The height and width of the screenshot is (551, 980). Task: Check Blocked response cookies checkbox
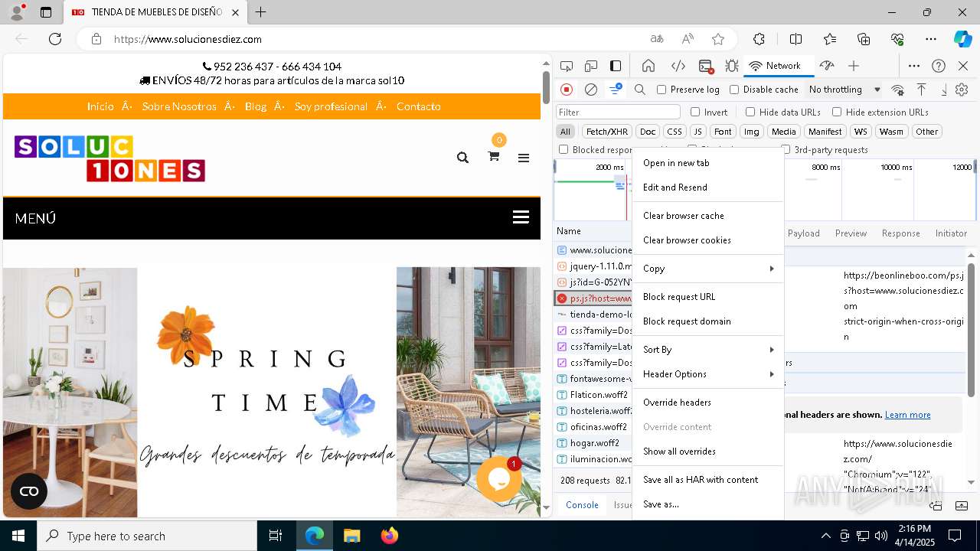(x=563, y=149)
